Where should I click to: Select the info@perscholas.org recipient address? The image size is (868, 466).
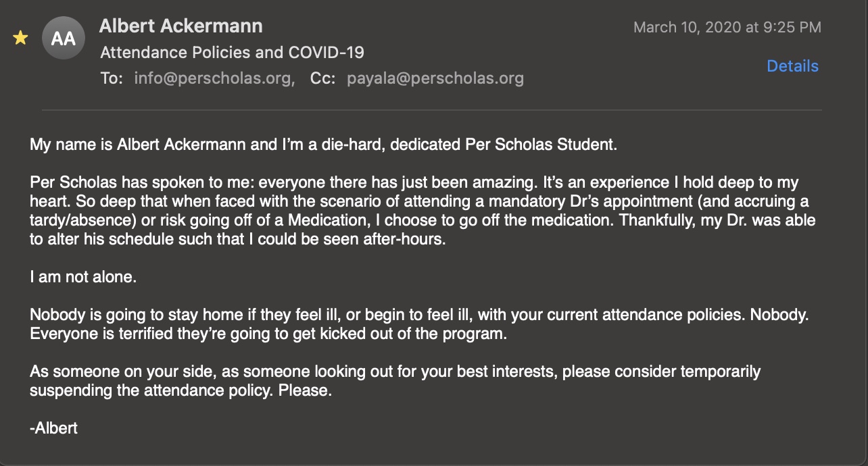tap(214, 78)
